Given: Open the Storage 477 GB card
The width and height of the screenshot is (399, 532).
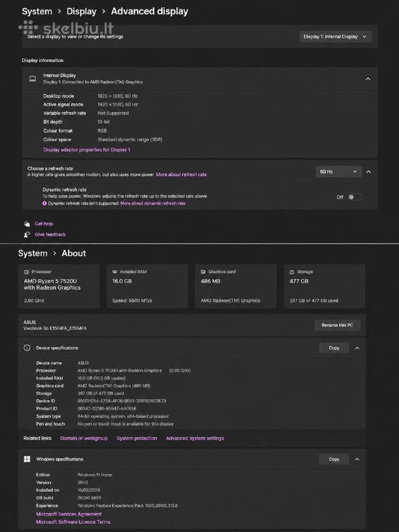Looking at the screenshot, I should (325, 286).
